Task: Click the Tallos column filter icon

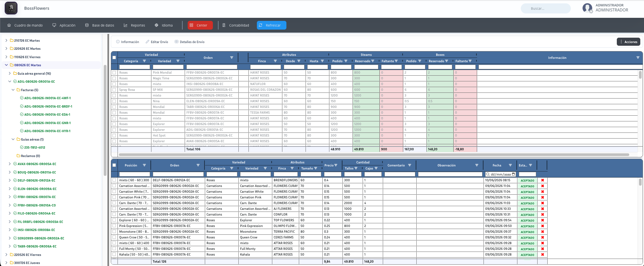Action: tap(356, 168)
